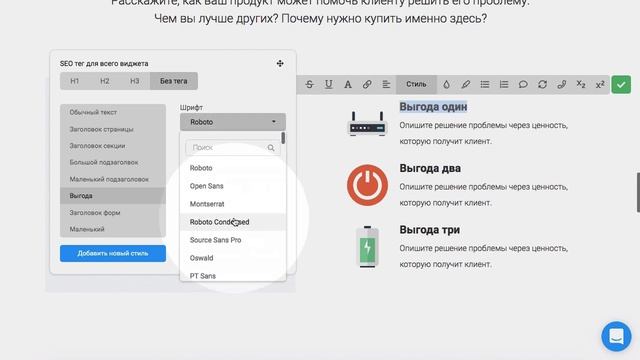
Task: Click the font list scrollbar thumb
Action: [283, 138]
